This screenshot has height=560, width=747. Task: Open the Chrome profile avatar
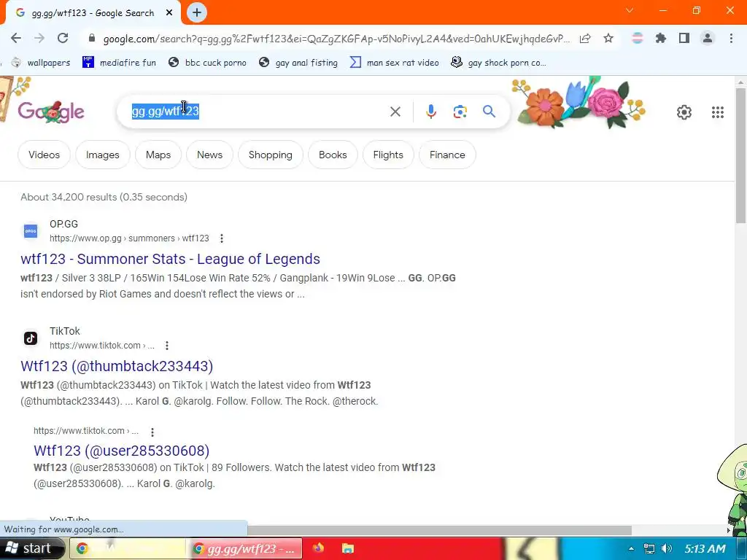(x=708, y=38)
